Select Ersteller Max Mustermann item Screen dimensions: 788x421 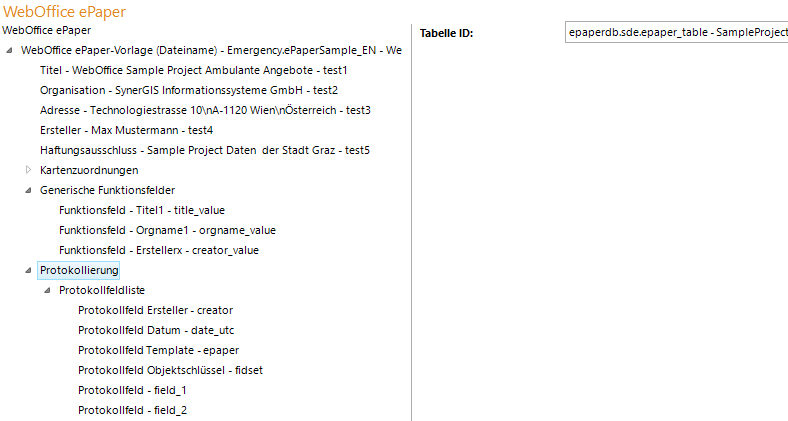click(126, 130)
